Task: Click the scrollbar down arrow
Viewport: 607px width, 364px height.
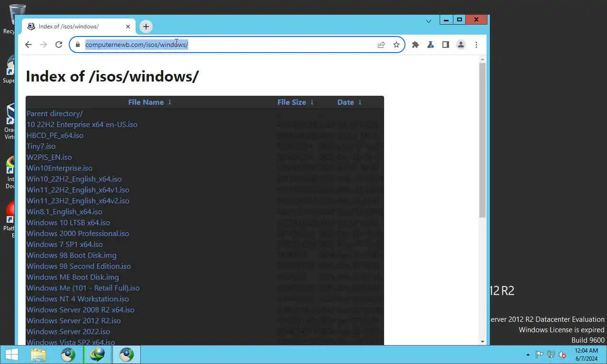Action: pos(482,341)
